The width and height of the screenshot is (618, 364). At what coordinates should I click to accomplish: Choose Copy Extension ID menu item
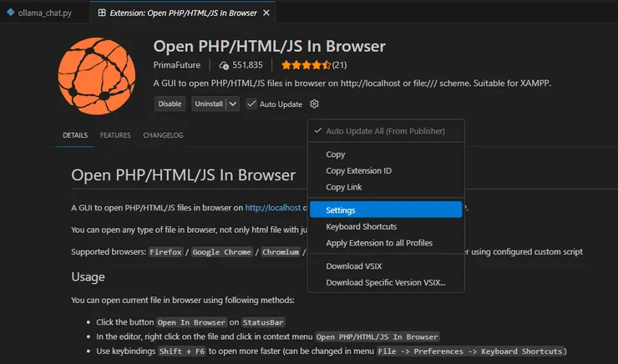click(386, 170)
